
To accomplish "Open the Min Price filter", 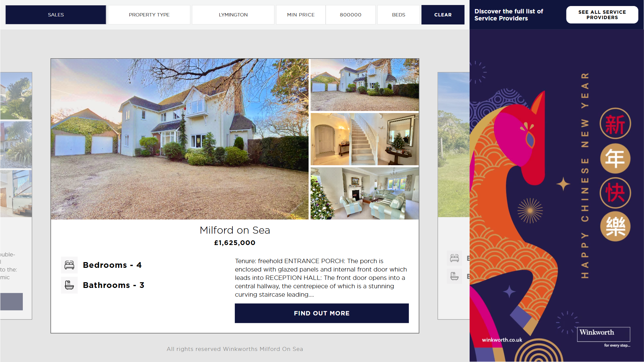I will point(301,15).
